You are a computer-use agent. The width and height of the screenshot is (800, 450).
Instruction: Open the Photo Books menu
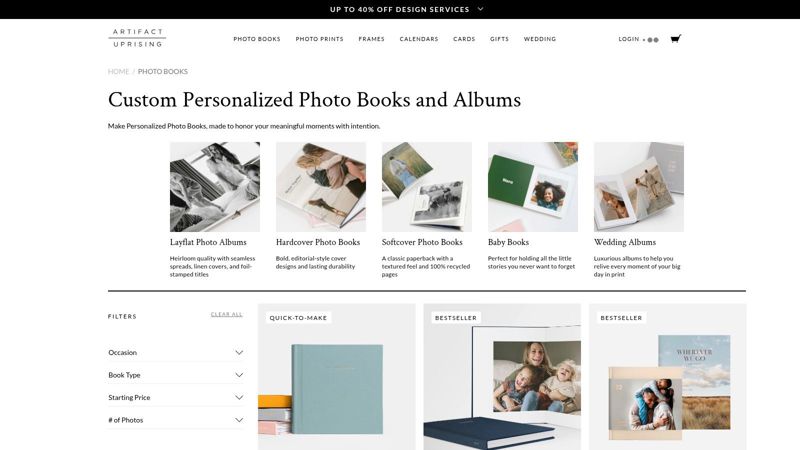pos(257,39)
